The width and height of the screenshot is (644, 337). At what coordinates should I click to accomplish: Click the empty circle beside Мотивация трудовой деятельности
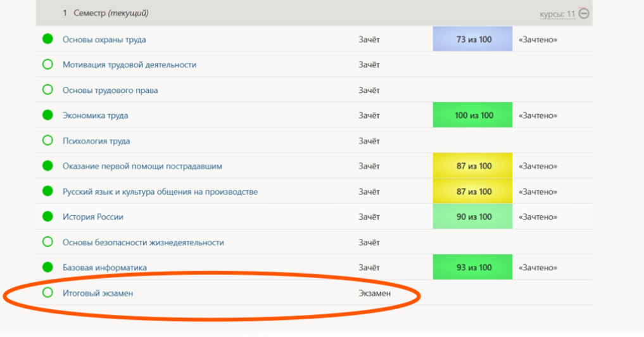pos(47,65)
